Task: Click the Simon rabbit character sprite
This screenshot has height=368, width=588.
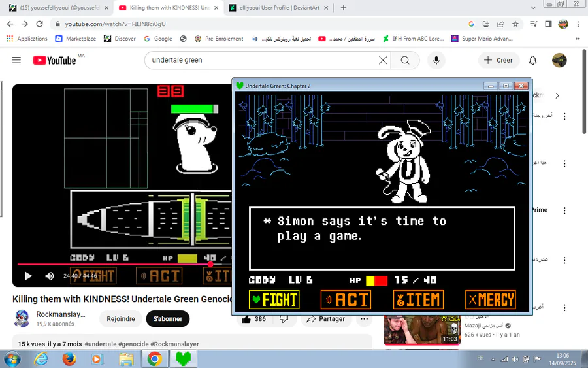Action: (404, 161)
